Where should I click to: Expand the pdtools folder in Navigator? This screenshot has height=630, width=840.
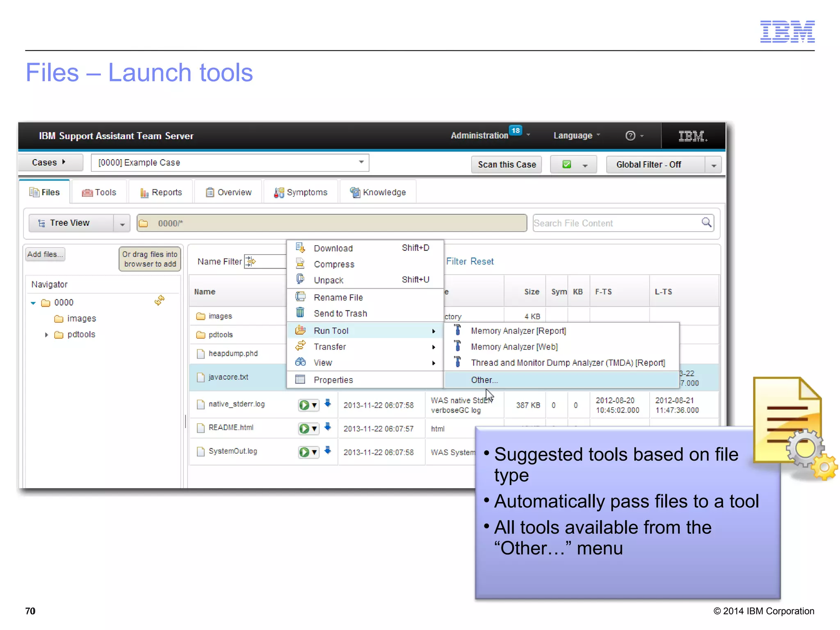tap(46, 335)
